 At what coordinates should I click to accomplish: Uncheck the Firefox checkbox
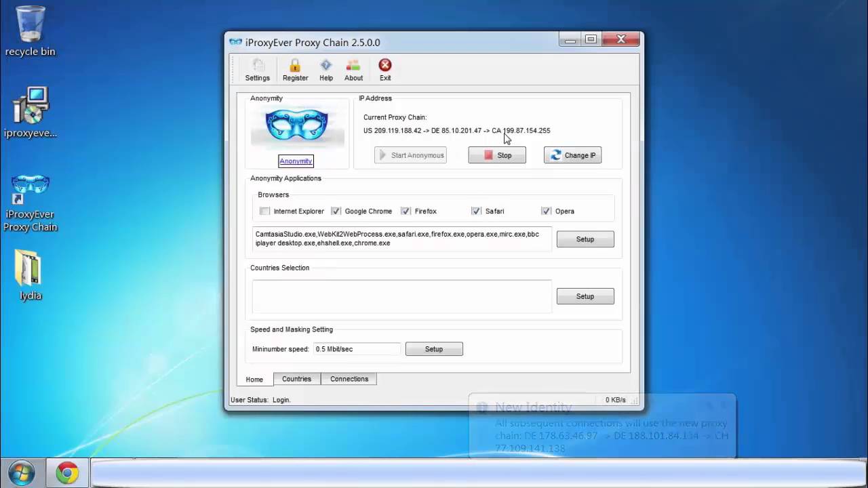coord(406,211)
